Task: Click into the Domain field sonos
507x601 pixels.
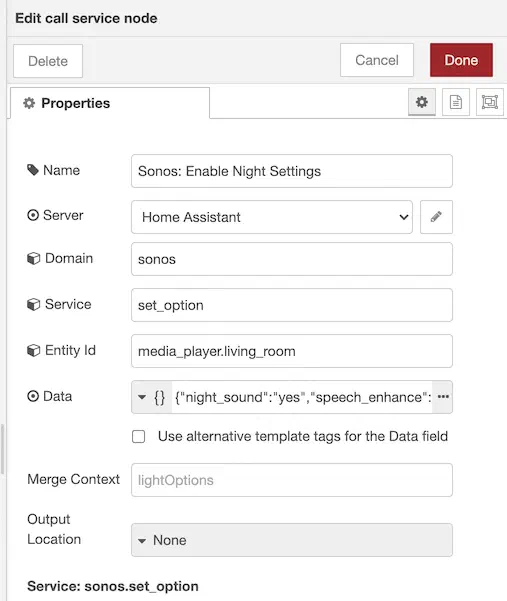Action: (x=292, y=259)
